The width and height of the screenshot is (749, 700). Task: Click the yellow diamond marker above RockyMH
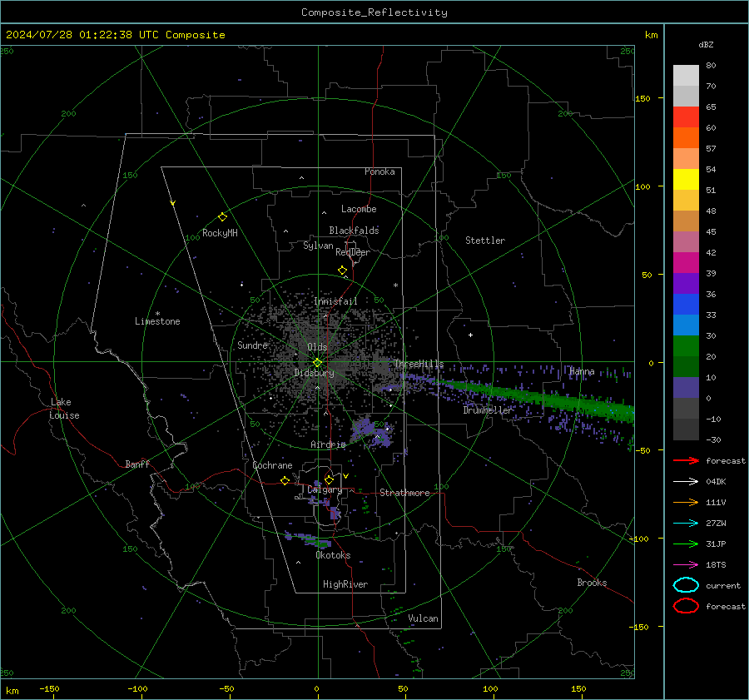[x=222, y=217]
